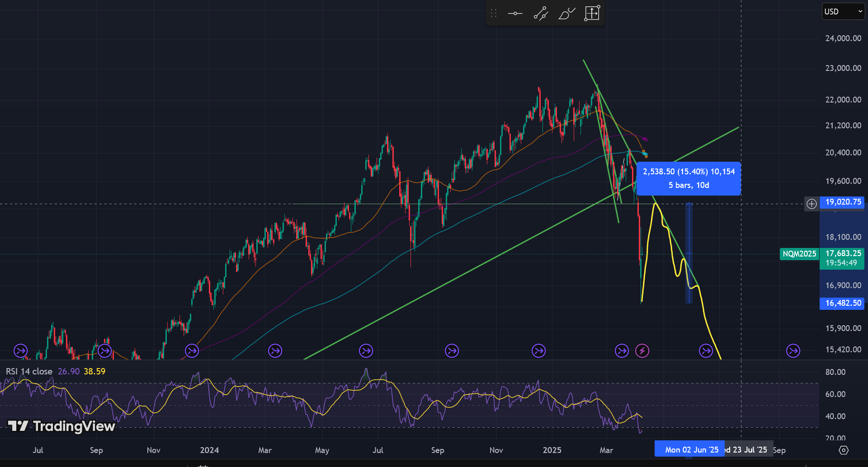
Task: Open the TradingView logo link
Action: pos(61,426)
